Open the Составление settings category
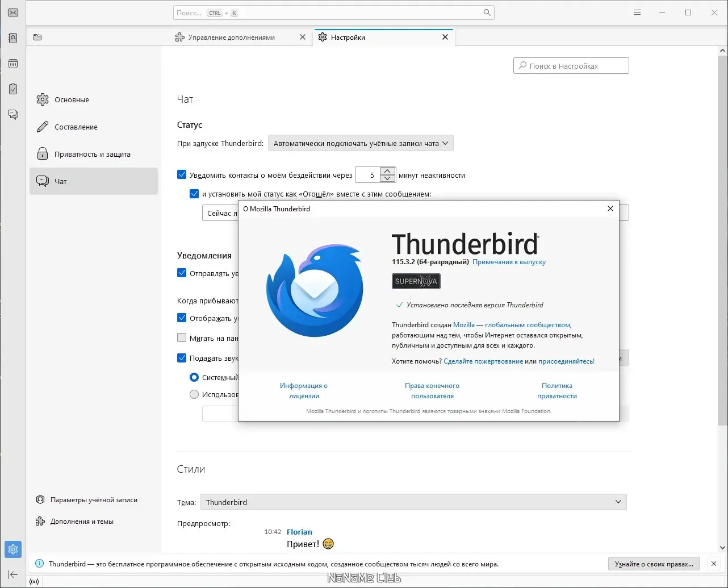This screenshot has width=728, height=588. (x=94, y=127)
